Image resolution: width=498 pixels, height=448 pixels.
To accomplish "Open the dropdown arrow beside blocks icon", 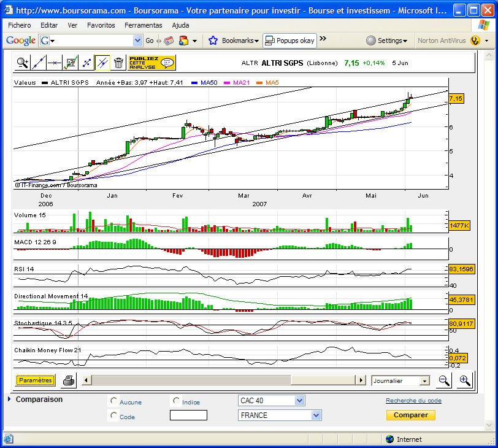I will click(x=194, y=41).
